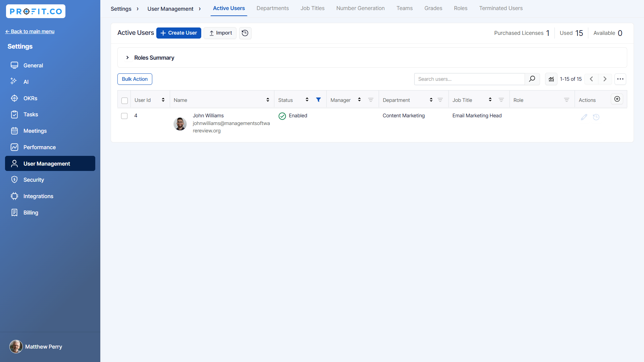644x362 pixels.
Task: Switch to the Departments tab
Action: coord(272,8)
